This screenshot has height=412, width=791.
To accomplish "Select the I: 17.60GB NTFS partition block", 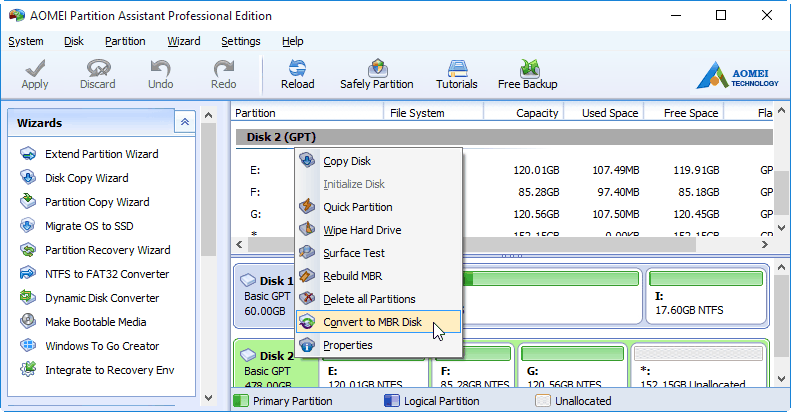I will (706, 296).
